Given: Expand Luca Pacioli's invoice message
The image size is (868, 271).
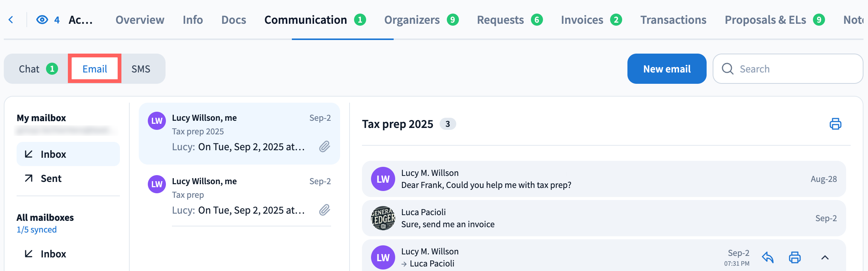Looking at the screenshot, I should (x=603, y=218).
